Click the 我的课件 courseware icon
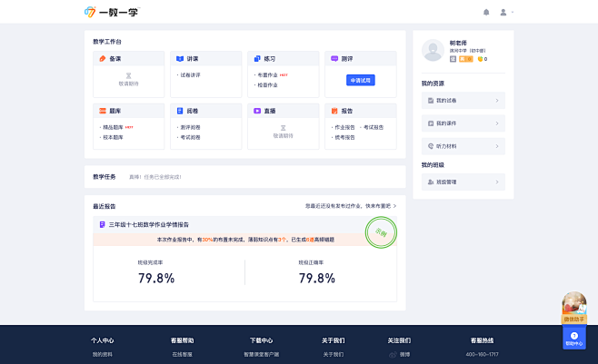The width and height of the screenshot is (598, 364). tap(431, 123)
